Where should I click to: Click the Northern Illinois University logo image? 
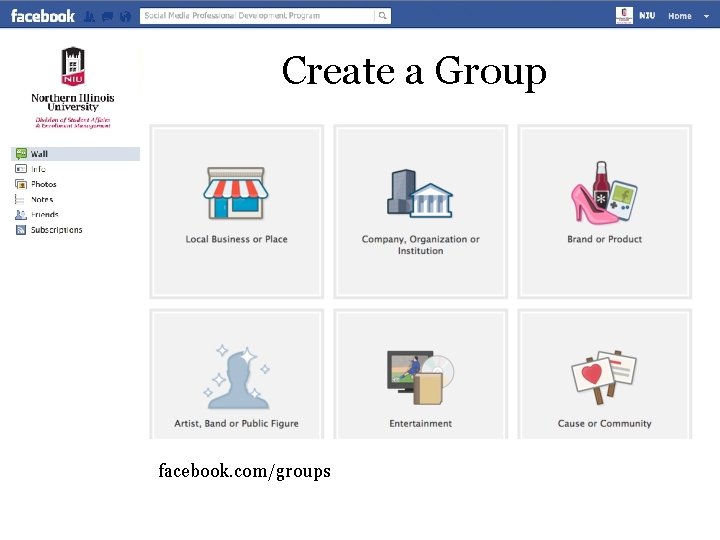tap(73, 87)
